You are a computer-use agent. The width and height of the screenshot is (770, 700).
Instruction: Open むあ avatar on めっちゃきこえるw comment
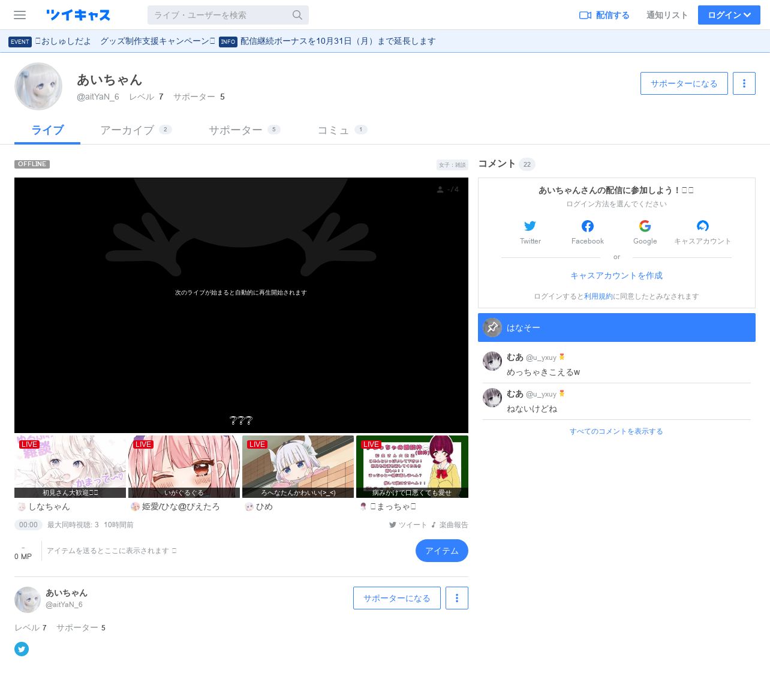[x=492, y=361]
